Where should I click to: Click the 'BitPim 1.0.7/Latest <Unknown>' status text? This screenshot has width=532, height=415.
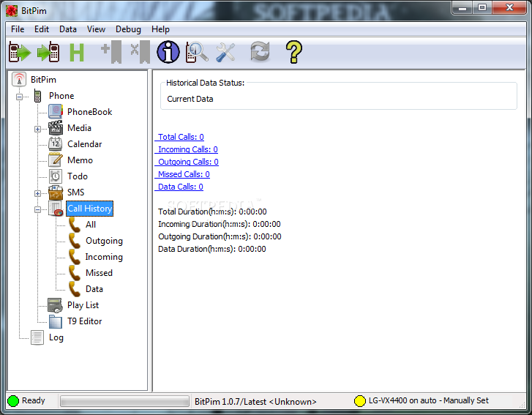pyautogui.click(x=255, y=401)
